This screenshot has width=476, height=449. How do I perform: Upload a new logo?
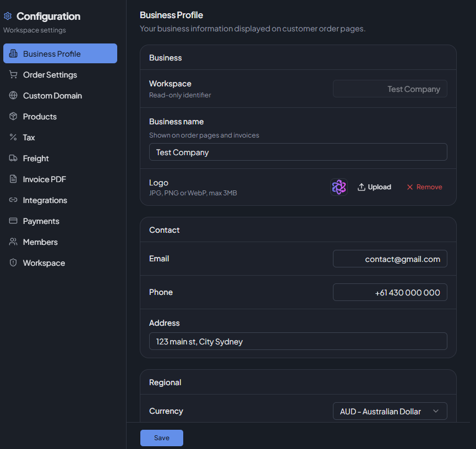[x=374, y=187]
